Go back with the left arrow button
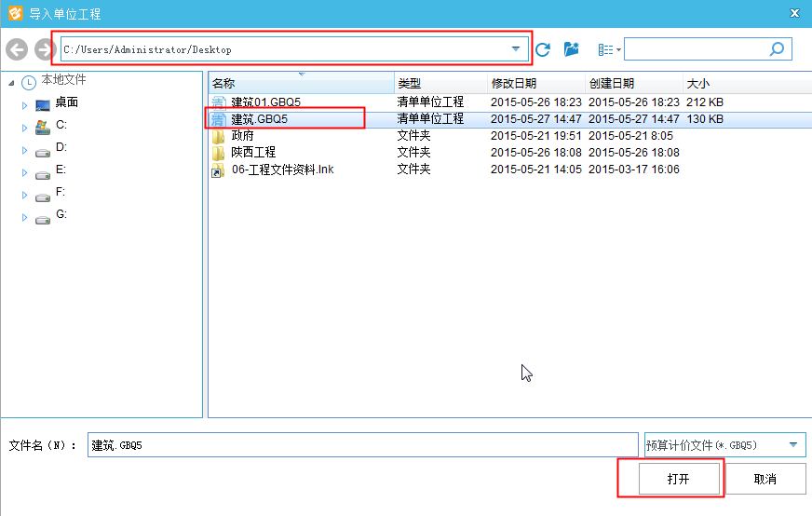This screenshot has height=516, width=812. click(17, 49)
